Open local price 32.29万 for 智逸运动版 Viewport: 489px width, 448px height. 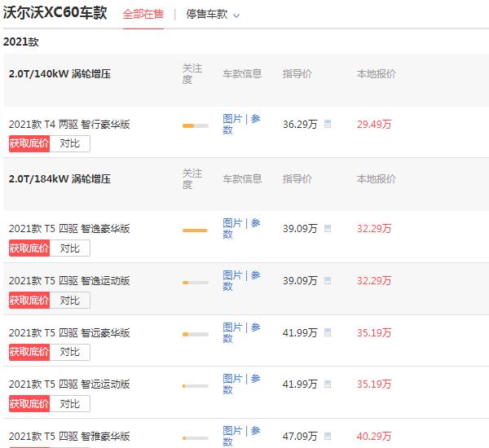(374, 280)
